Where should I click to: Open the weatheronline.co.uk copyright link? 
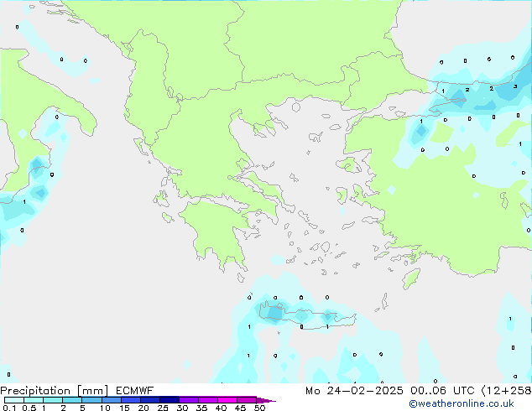click(x=462, y=403)
